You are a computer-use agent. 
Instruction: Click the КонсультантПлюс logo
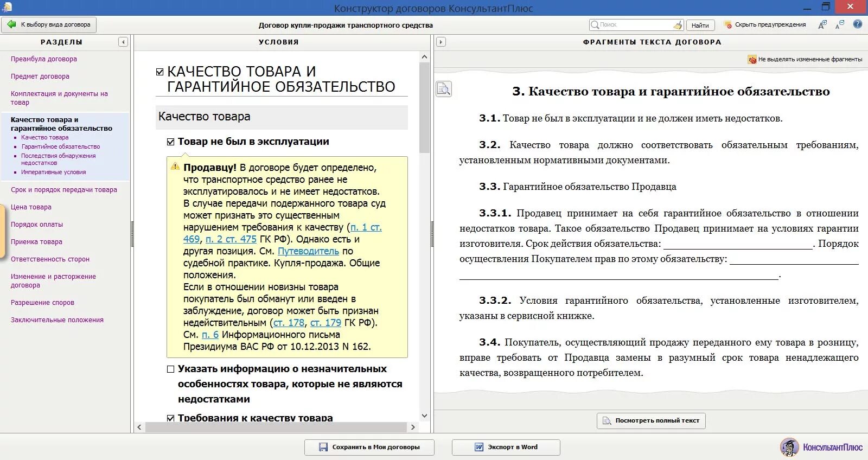(821, 447)
